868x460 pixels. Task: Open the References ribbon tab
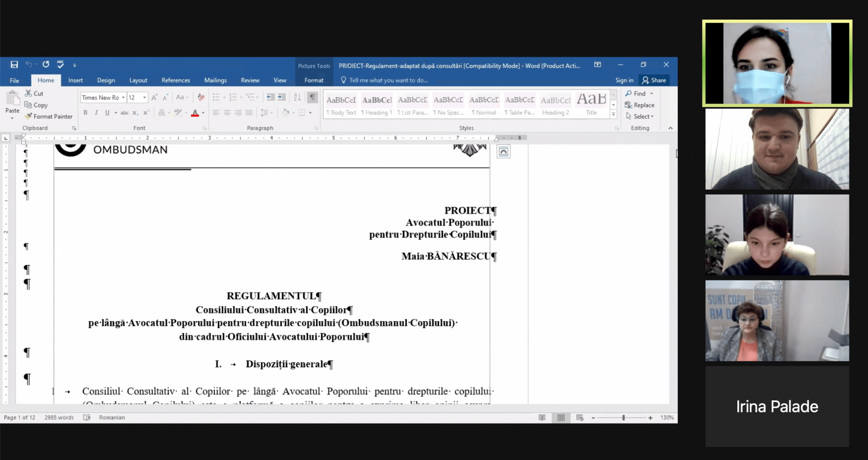tap(176, 80)
